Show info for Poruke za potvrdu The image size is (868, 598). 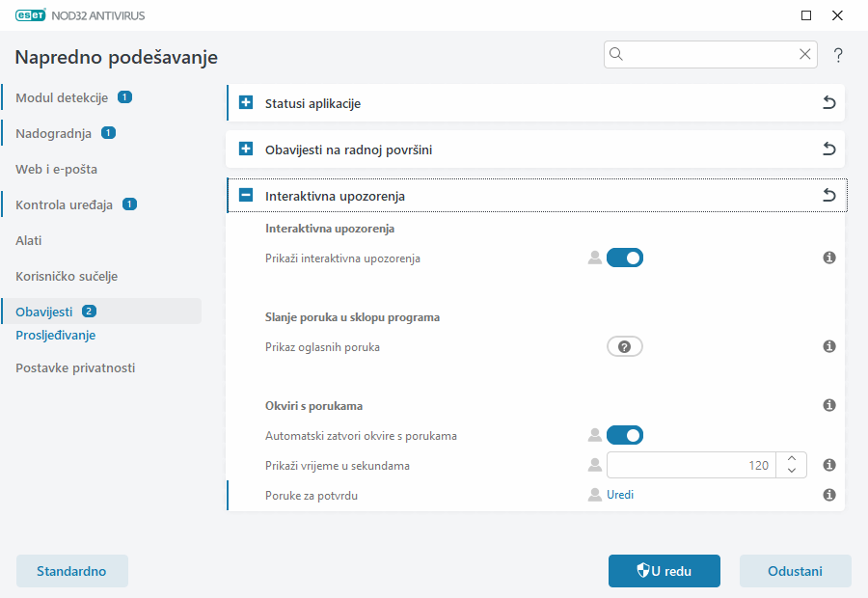pyautogui.click(x=828, y=495)
